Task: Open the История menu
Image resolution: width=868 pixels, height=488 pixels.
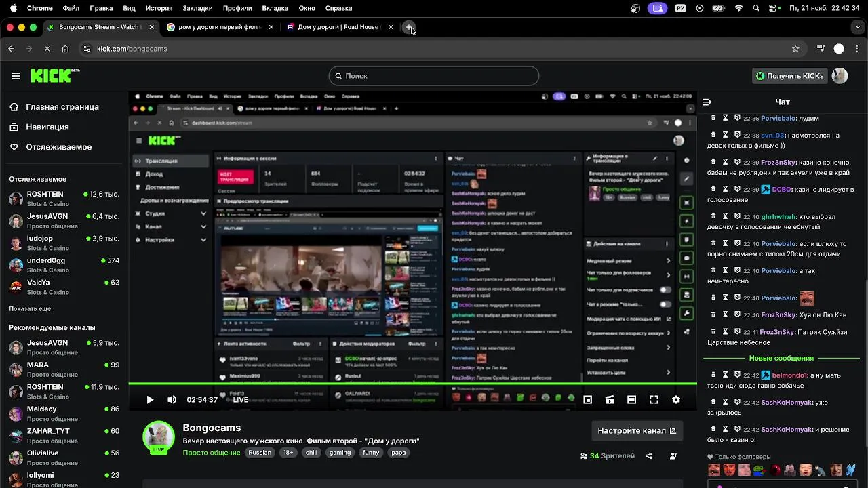Action: point(159,8)
